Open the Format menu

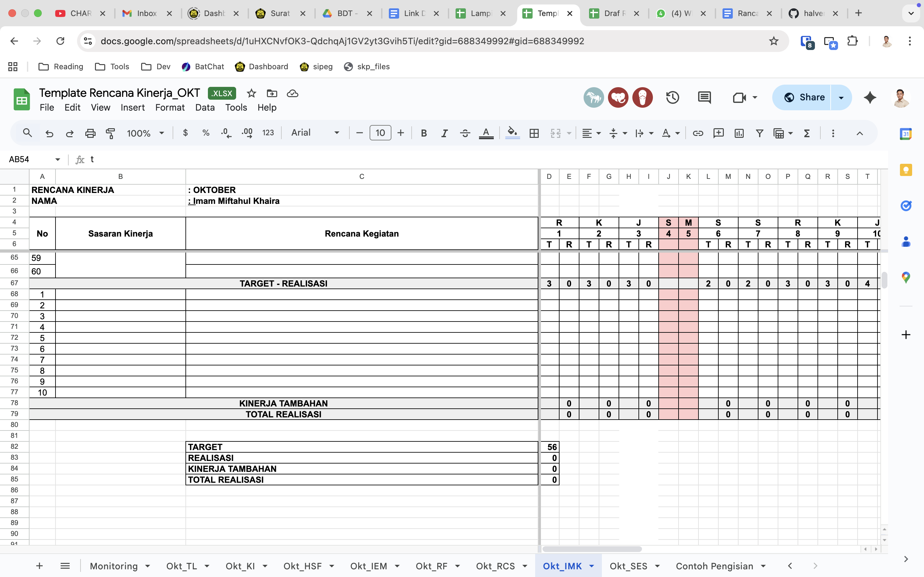coord(169,108)
